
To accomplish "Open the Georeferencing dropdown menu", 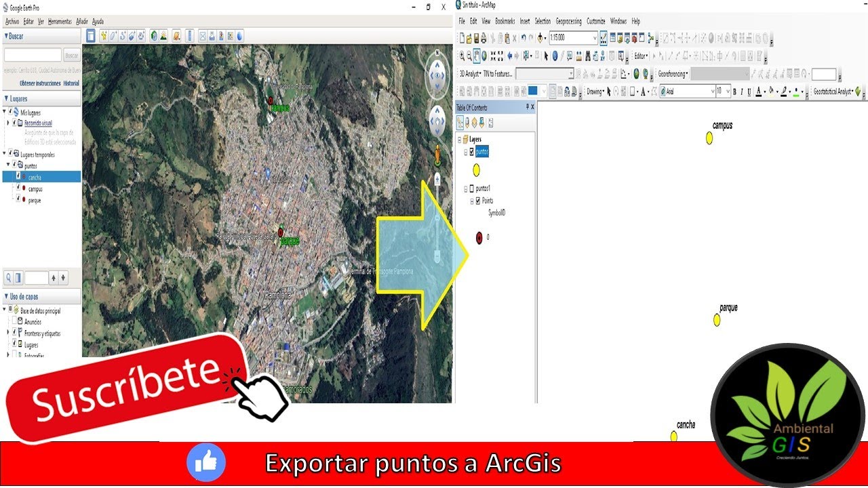I will 673,73.
